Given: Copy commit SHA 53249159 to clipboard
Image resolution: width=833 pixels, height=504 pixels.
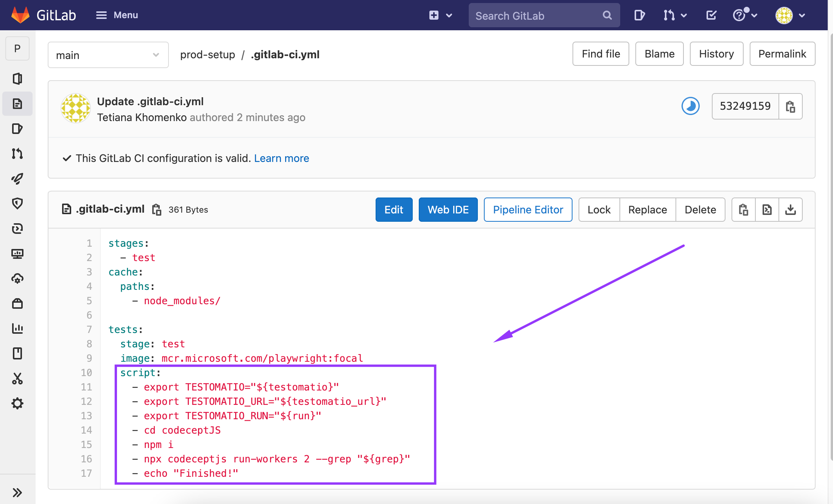Looking at the screenshot, I should pyautogui.click(x=790, y=106).
